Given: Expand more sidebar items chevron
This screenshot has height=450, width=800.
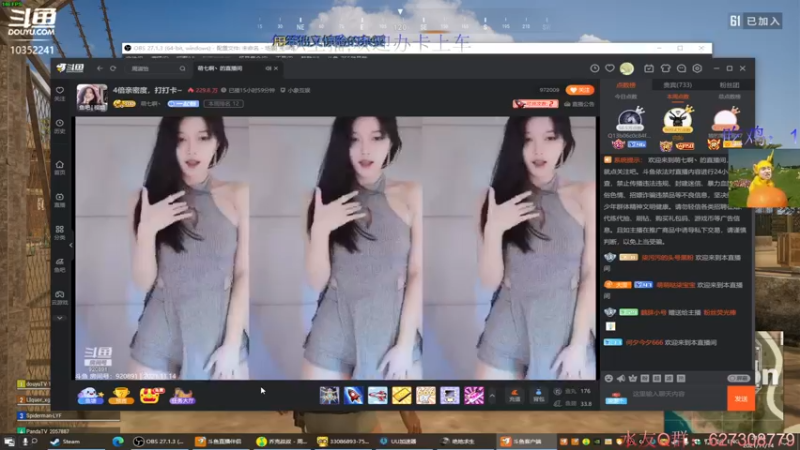Looking at the screenshot, I should click(60, 318).
